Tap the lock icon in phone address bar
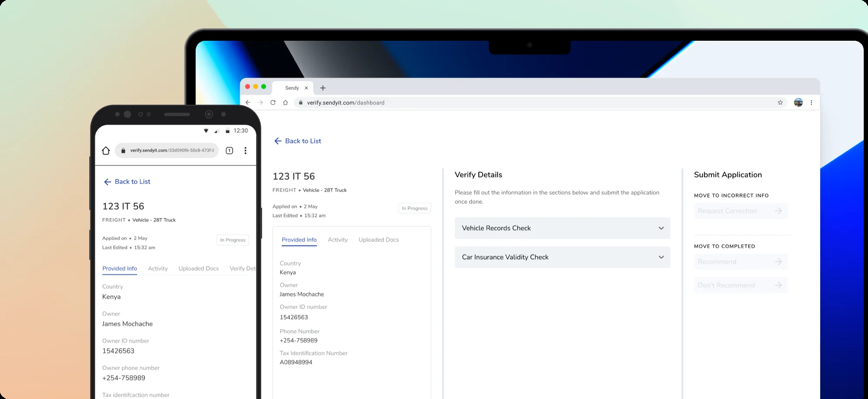868x399 pixels. [123, 151]
